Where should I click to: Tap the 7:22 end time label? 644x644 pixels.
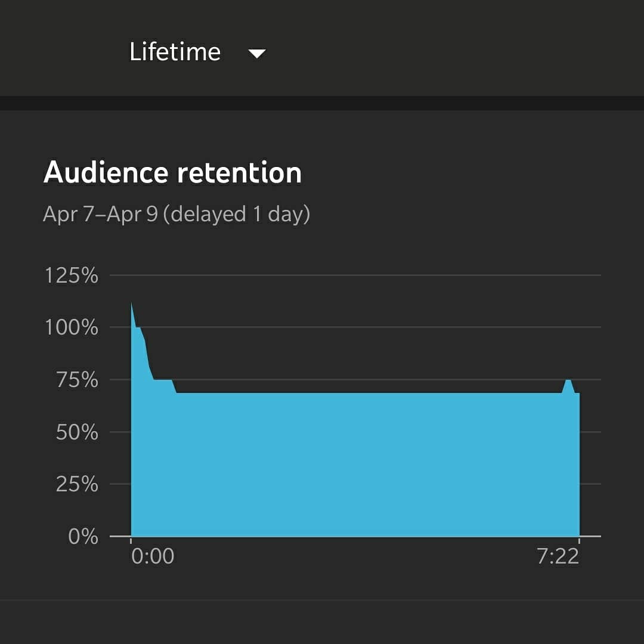click(x=558, y=556)
